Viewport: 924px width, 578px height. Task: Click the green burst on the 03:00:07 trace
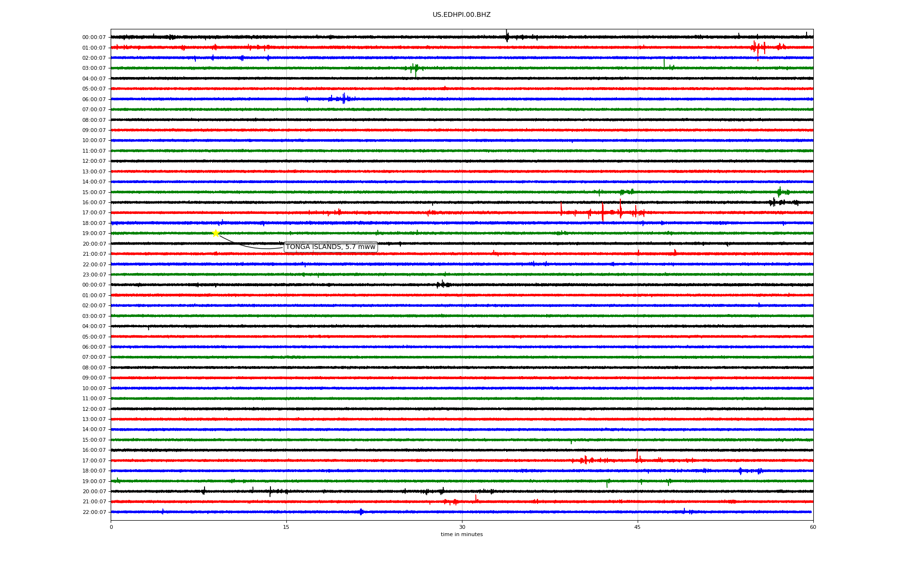click(x=415, y=68)
